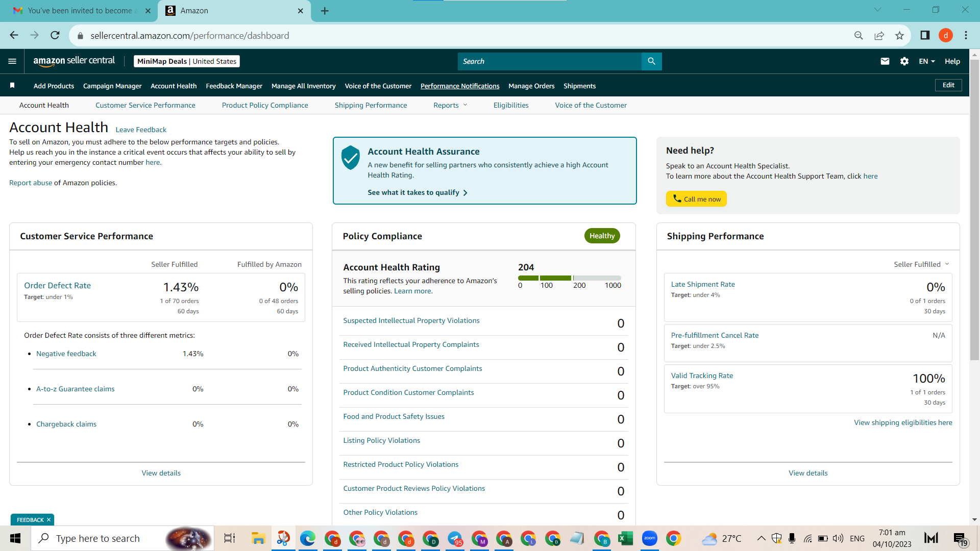Open the MiniMap Deals marketplace switcher
This screenshot has height=551, width=980.
[x=187, y=61]
